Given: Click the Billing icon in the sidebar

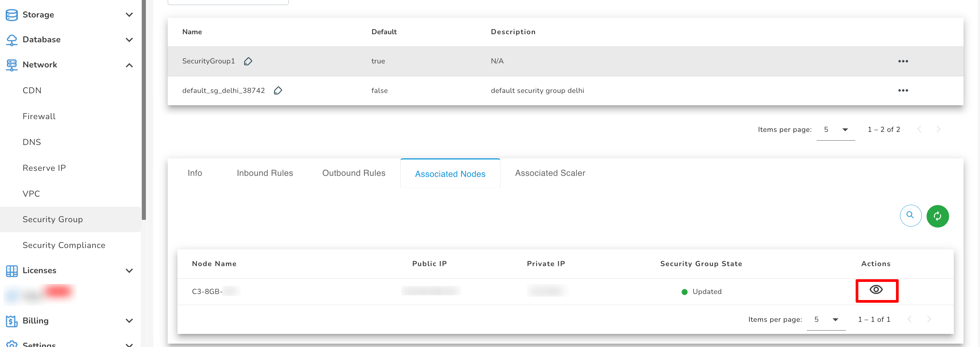Looking at the screenshot, I should click(x=11, y=321).
